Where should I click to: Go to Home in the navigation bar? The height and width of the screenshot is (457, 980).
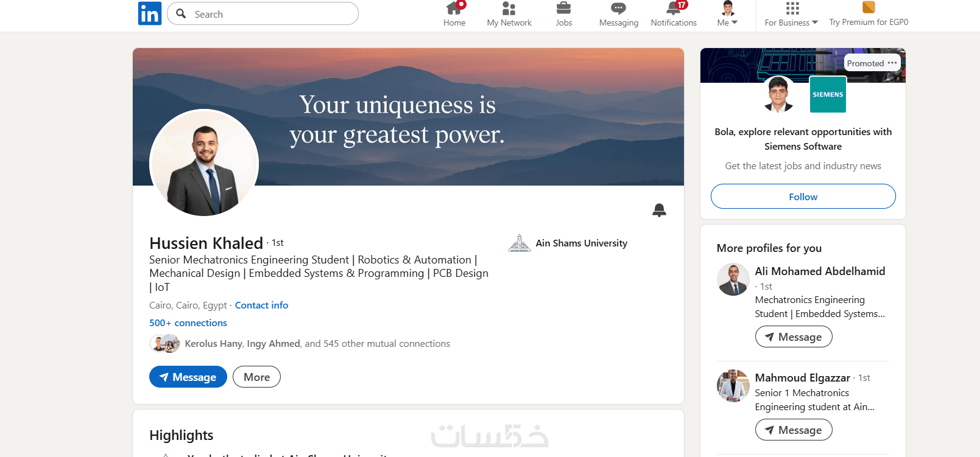click(454, 15)
